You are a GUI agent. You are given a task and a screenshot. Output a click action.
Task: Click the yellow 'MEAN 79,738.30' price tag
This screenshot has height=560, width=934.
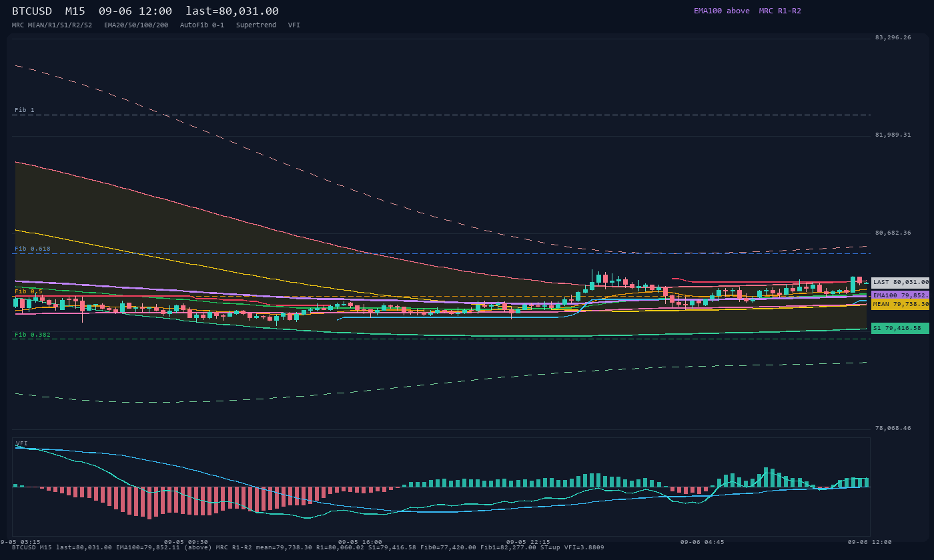click(x=900, y=304)
